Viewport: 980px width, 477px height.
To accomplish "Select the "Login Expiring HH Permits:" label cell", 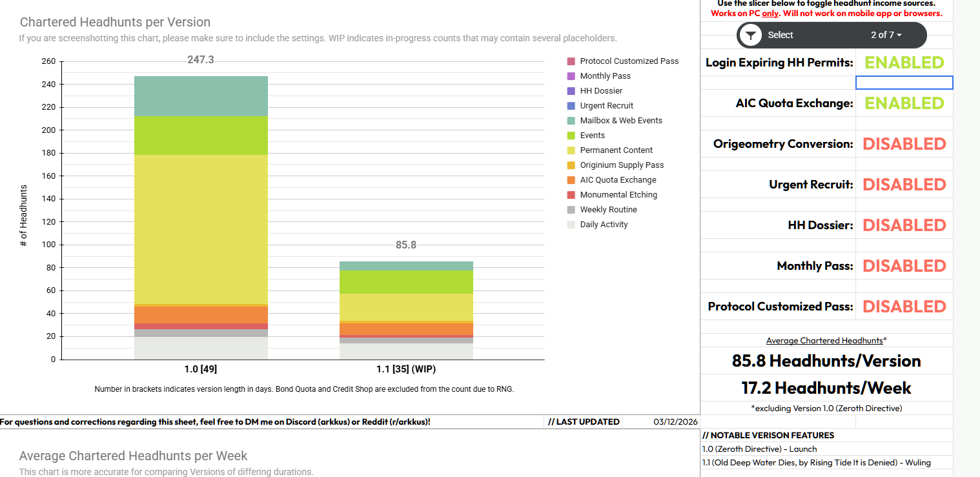I will click(x=779, y=63).
